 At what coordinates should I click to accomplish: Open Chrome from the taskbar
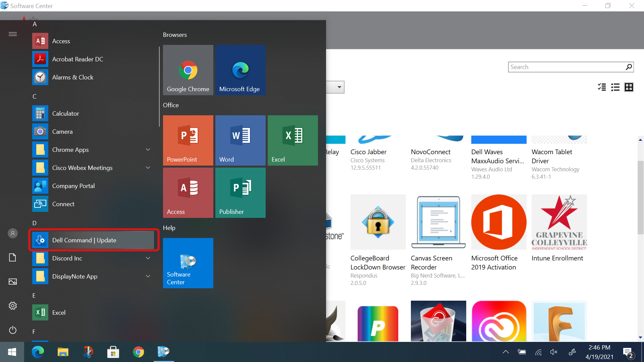tap(138, 352)
